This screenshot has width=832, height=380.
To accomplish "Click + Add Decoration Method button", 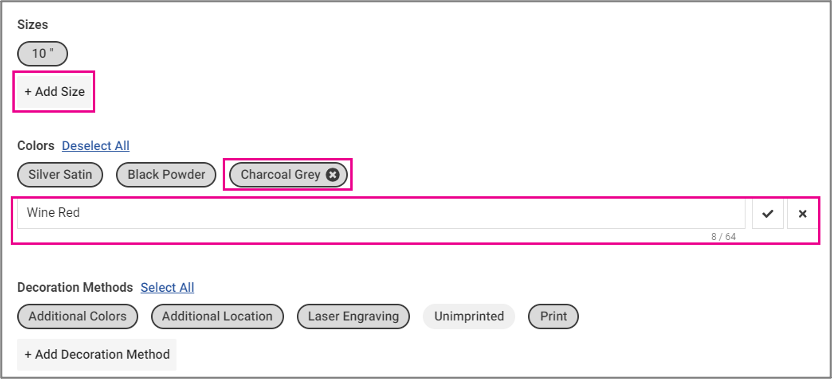I will point(97,355).
